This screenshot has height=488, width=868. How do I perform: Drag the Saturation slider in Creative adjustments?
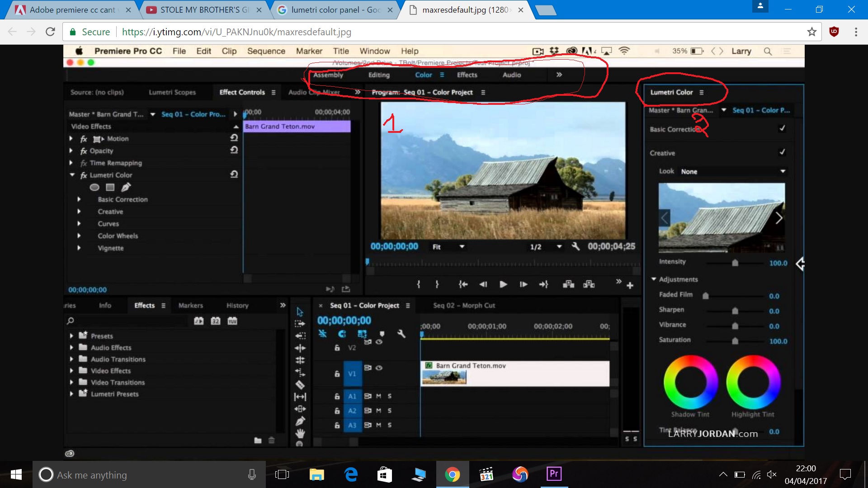click(735, 340)
